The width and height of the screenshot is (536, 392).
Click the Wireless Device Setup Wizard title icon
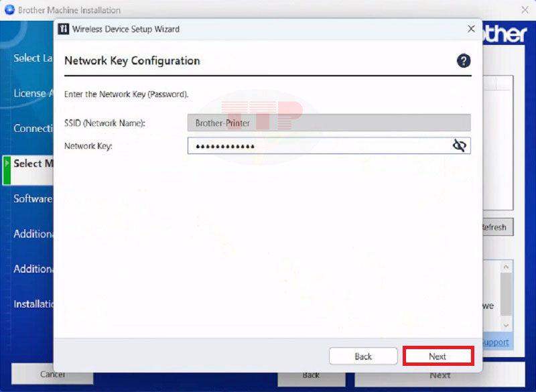click(64, 29)
